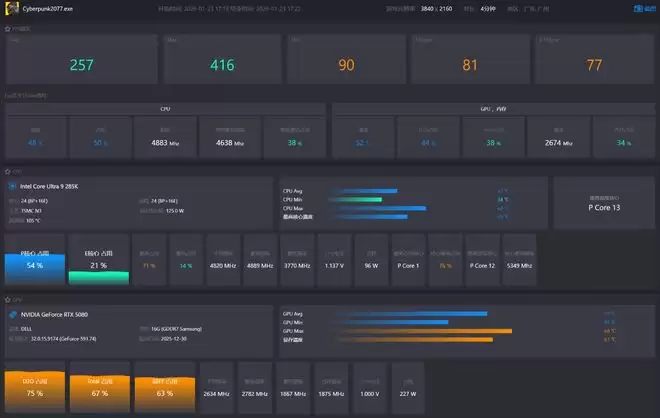Select the FPS card showing 90
Screen dimensions: 660x418
[x=346, y=60]
